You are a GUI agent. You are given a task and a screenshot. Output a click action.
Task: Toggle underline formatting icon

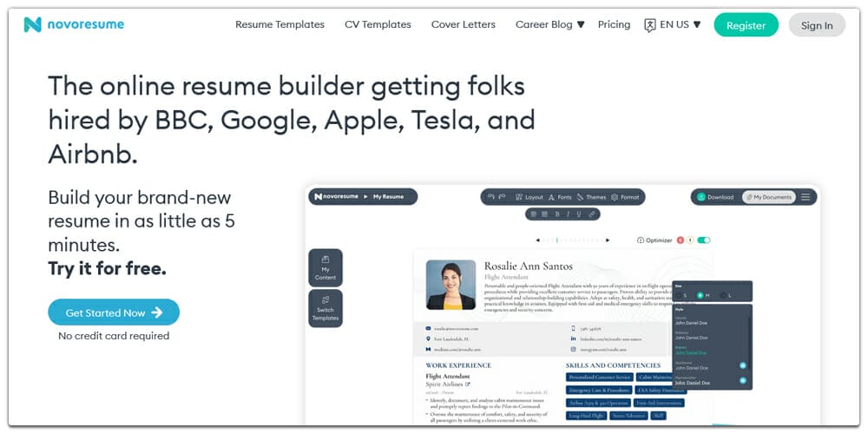click(579, 214)
